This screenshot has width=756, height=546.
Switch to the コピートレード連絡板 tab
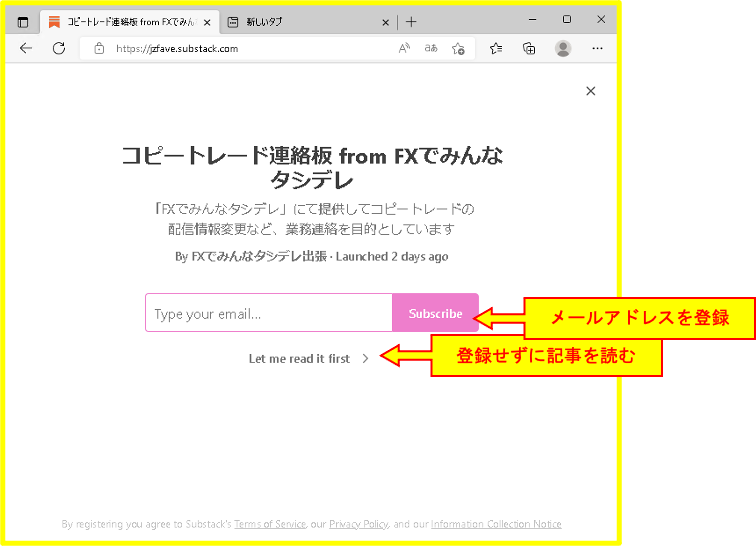click(130, 22)
